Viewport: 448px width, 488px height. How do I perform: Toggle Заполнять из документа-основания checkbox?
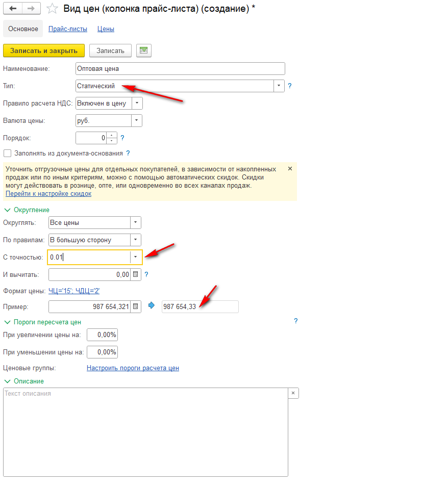pos(8,153)
